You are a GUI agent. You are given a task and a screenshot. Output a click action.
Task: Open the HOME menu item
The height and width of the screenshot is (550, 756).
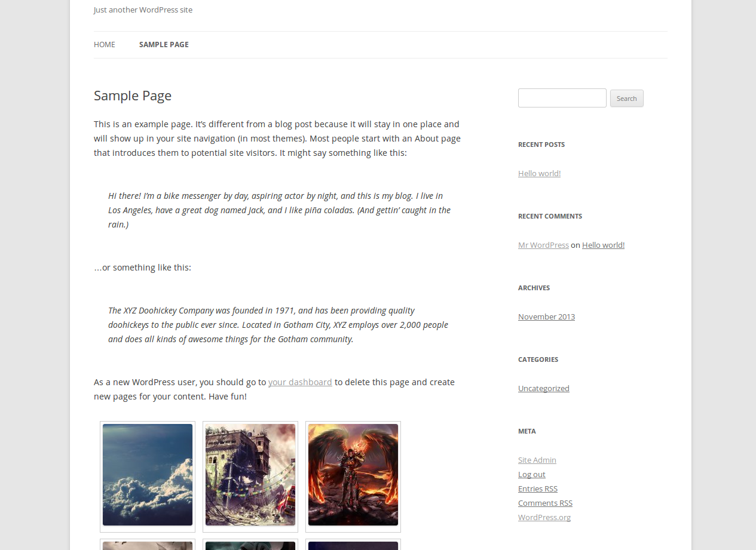pyautogui.click(x=105, y=45)
